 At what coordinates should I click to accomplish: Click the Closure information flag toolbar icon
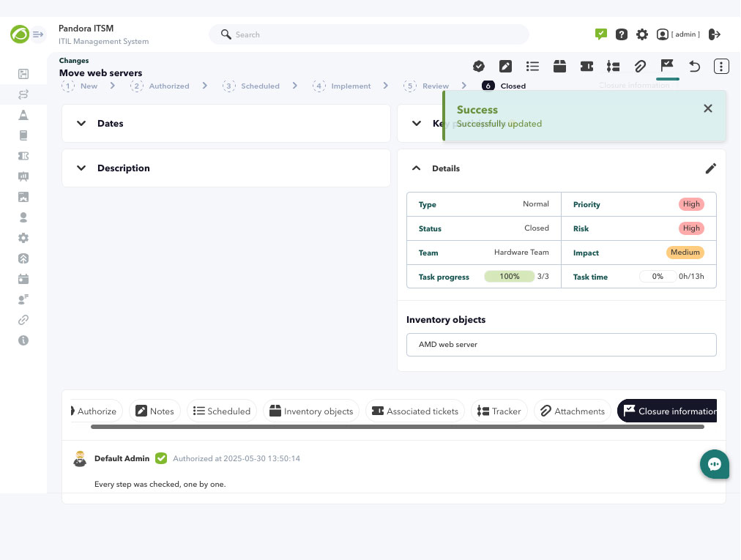667,65
